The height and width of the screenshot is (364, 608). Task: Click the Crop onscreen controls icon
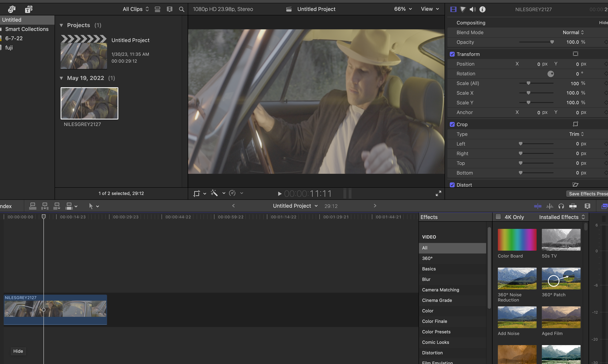[x=575, y=124]
